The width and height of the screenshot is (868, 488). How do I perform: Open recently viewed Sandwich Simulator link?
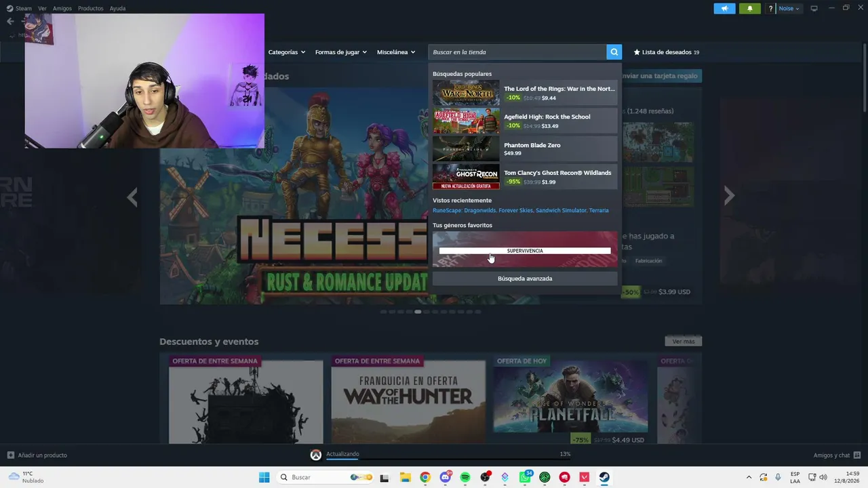561,210
